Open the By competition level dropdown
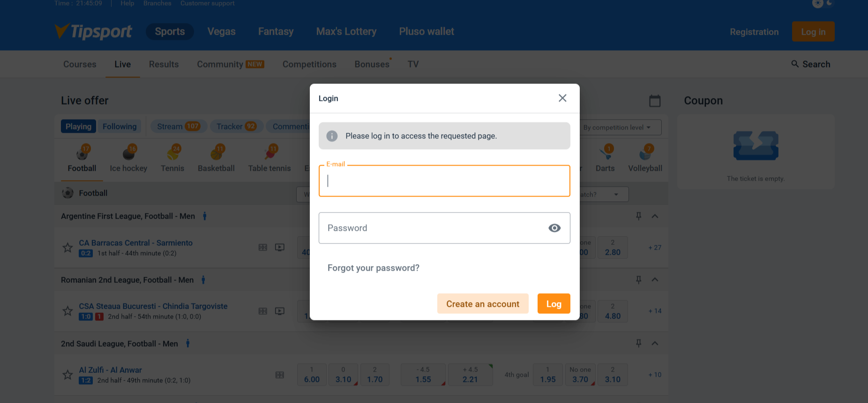The height and width of the screenshot is (403, 868). tap(619, 127)
